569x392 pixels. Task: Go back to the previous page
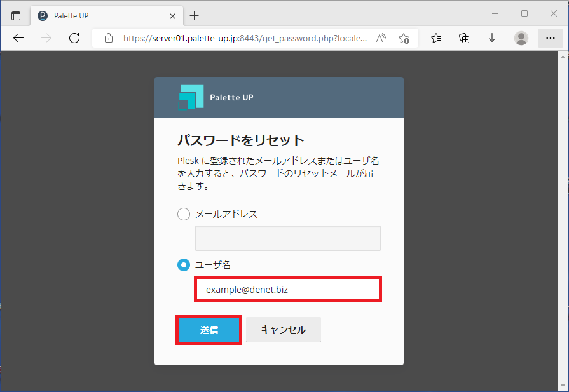click(x=18, y=38)
